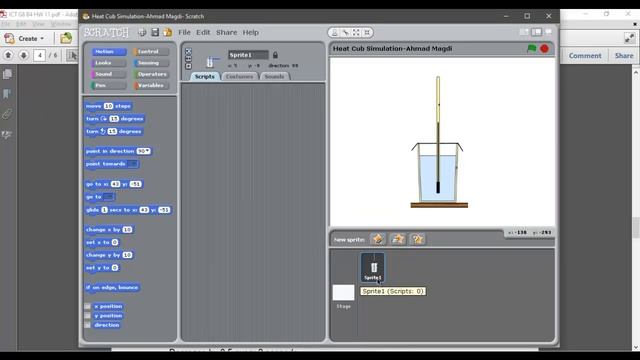Paint a new sprite
This screenshot has height=360, width=640.
(x=378, y=239)
